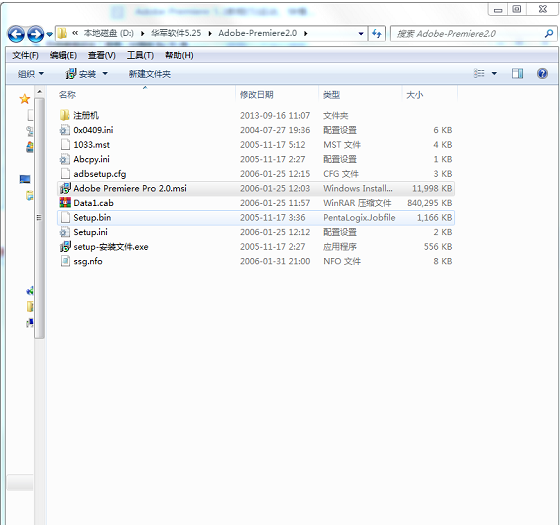560x525 pixels.
Task: Click the file name setup-安装文件.exe
Action: (x=111, y=247)
